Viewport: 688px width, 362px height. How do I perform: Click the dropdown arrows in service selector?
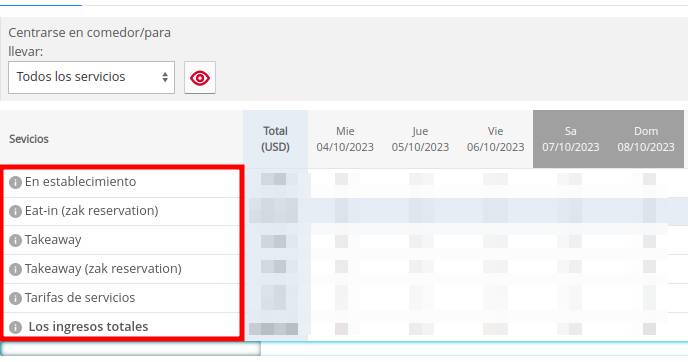click(165, 77)
